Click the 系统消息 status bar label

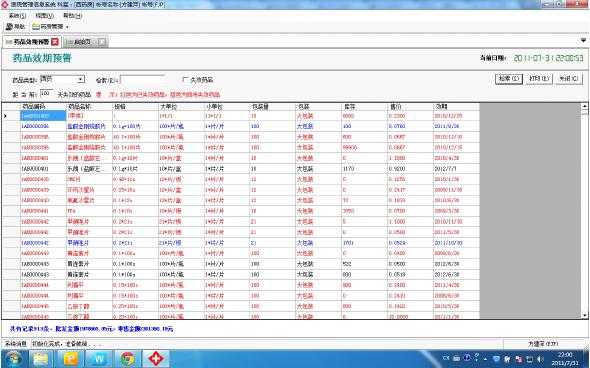tap(16, 344)
